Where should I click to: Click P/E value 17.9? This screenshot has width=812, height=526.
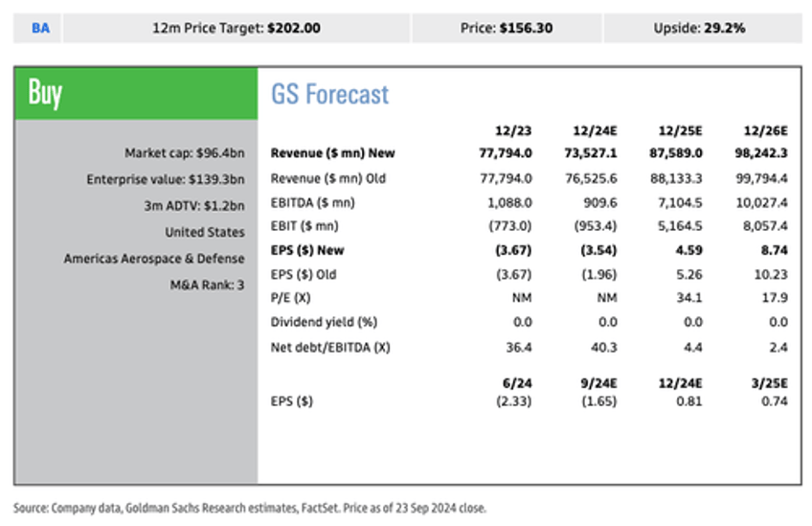point(775,298)
